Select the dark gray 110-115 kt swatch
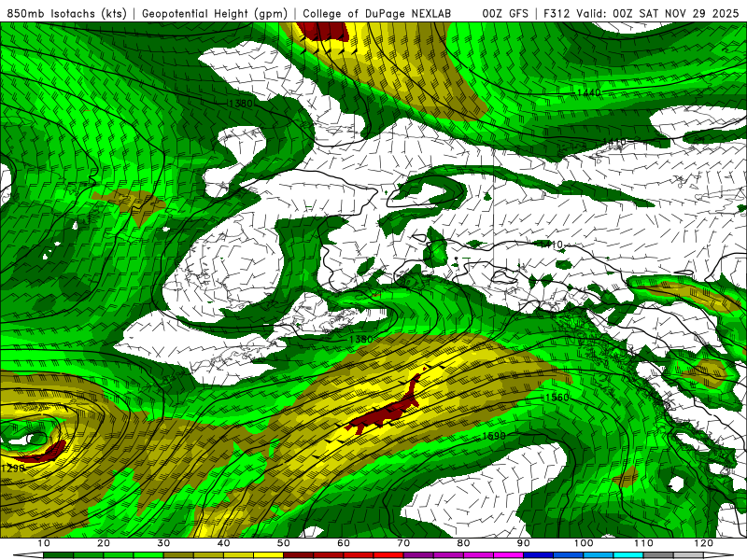 pos(658,555)
